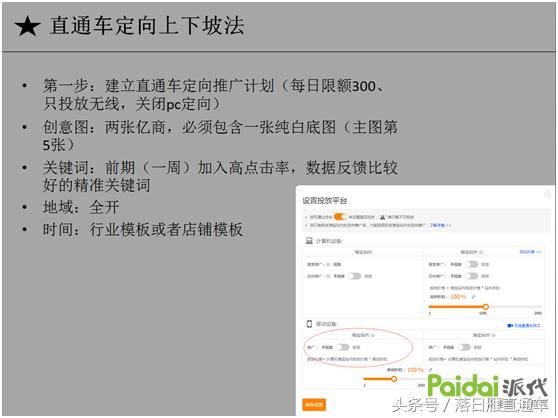
Task: Click the 第一步 bullet about 定向推广计划
Action: tap(213, 95)
